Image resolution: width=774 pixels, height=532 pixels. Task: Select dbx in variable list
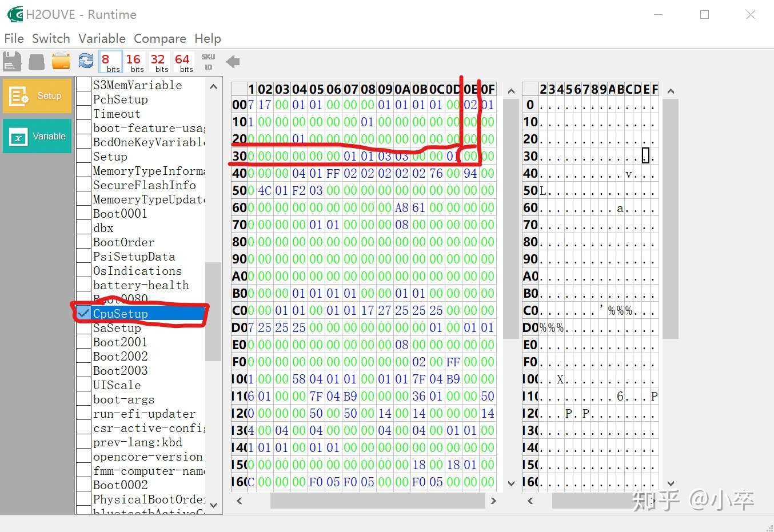tap(103, 227)
